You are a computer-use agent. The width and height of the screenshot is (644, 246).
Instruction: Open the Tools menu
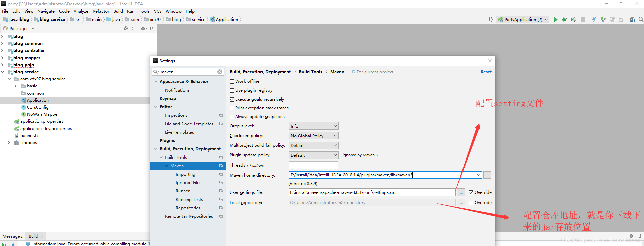144,11
